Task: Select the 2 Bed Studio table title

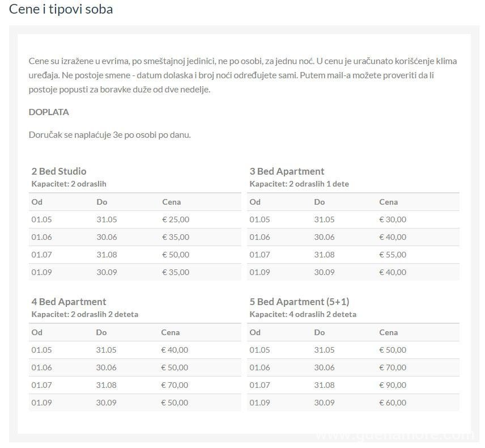Action: point(59,171)
